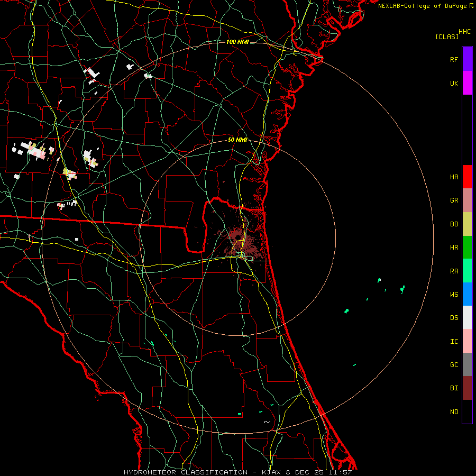Click the brown BI biological swatch
476x476 pixels.
click(467, 388)
